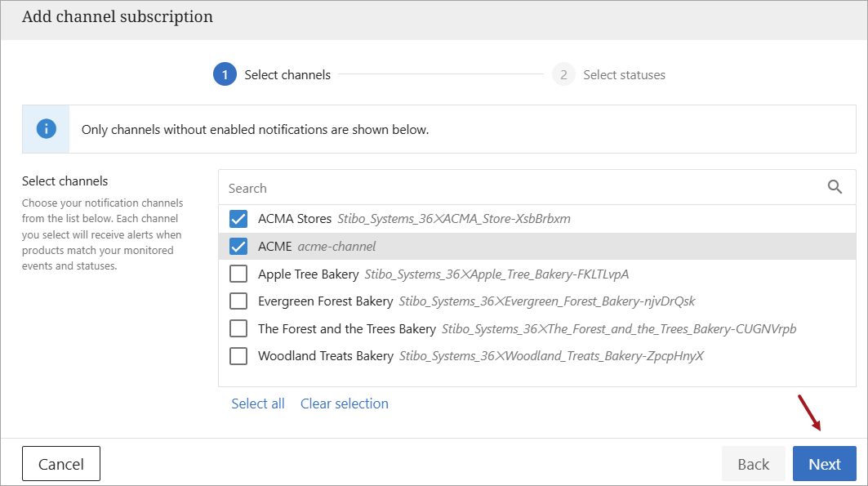Click step 2 circle indicator
The image size is (868, 486).
[x=563, y=74]
